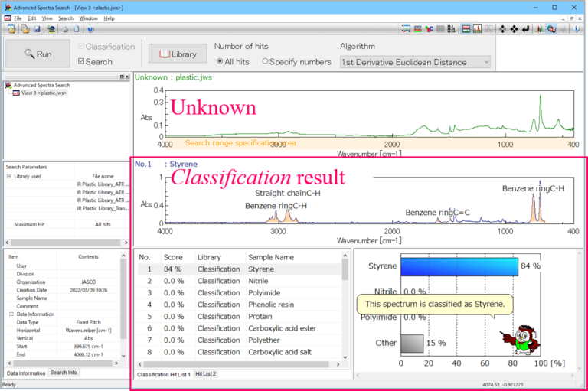Toggle the Search checkbox
Image resolution: width=588 pixels, height=391 pixels.
(x=81, y=61)
